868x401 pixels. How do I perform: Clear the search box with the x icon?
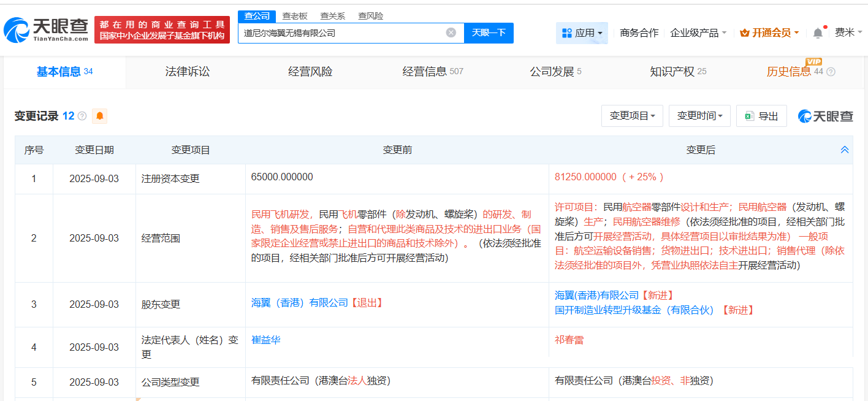[x=452, y=33]
